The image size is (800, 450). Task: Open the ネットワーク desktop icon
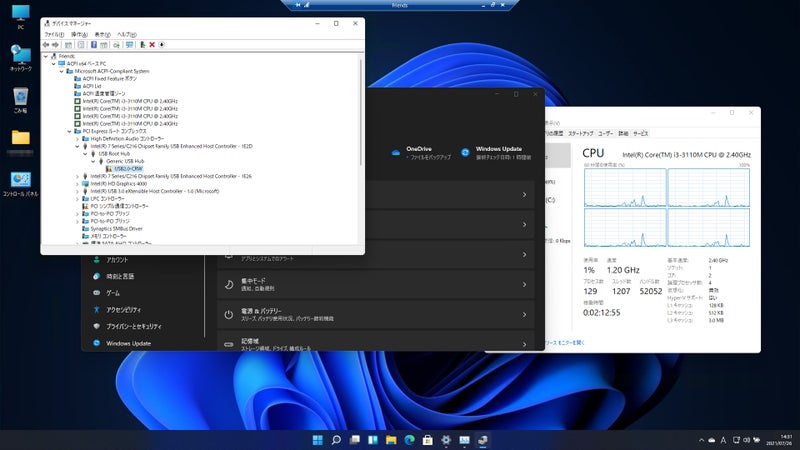coord(20,56)
